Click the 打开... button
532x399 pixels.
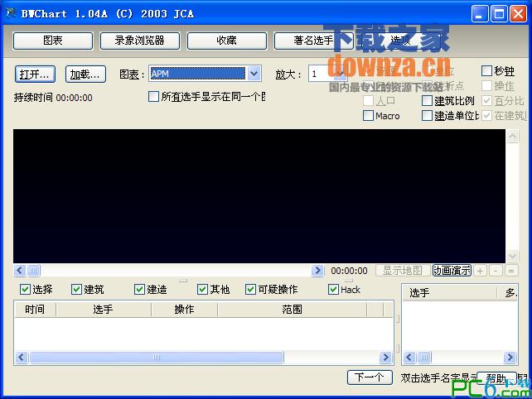[35, 75]
